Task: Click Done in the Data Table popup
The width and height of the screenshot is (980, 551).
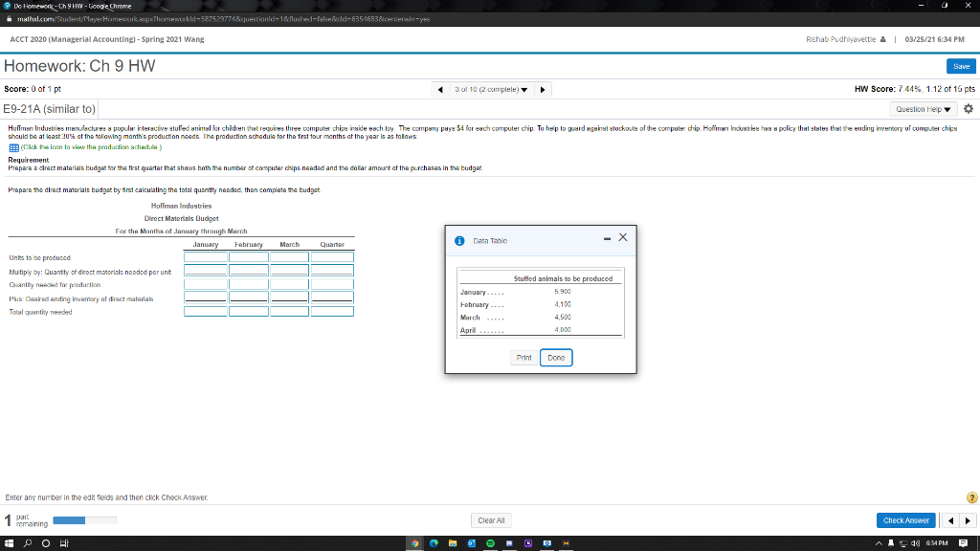Action: click(556, 358)
